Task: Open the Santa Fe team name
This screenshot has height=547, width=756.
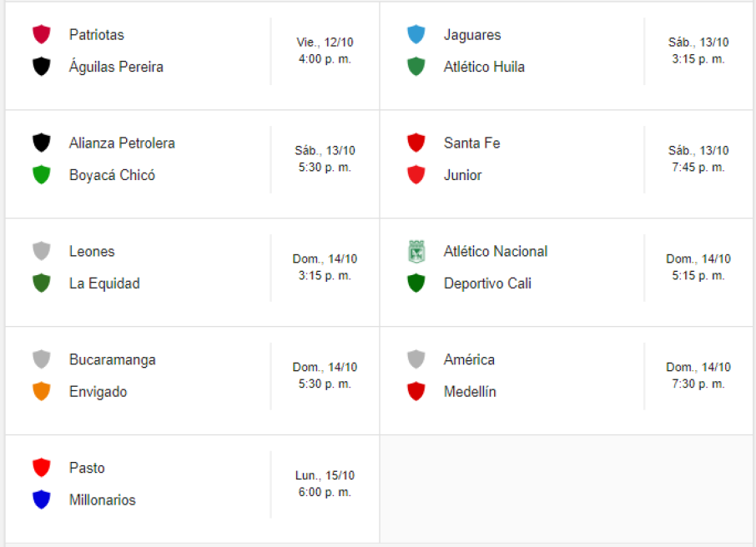Action: pyautogui.click(x=471, y=143)
